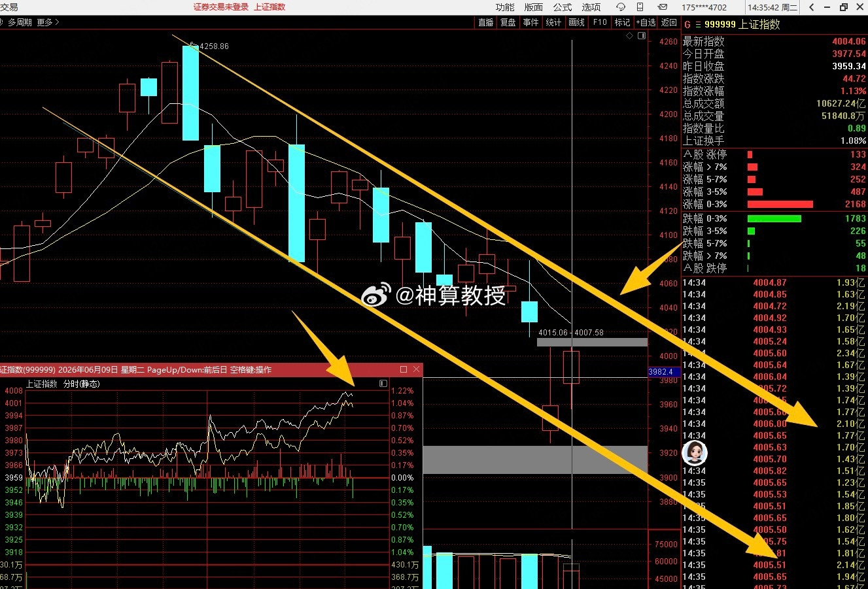Viewport: 868px width, 589px height.
Task: Maximize the intraday popup window
Action: click(x=404, y=369)
